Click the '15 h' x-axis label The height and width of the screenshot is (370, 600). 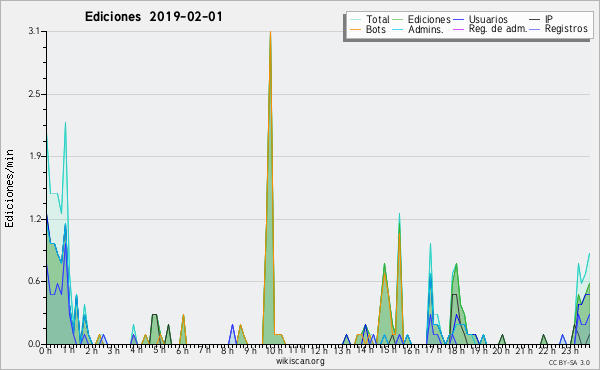click(388, 350)
